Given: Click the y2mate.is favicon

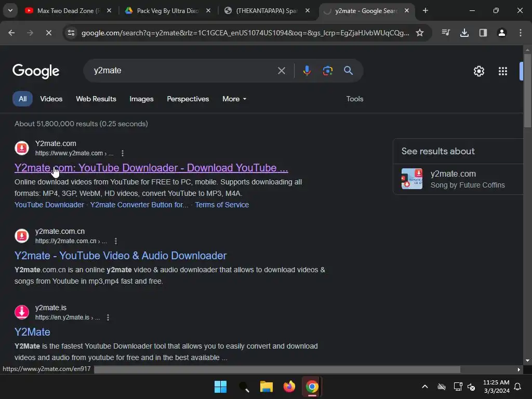Looking at the screenshot, I should (x=22, y=312).
